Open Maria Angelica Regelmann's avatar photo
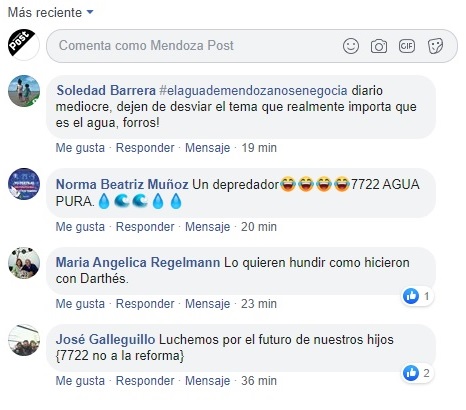The height and width of the screenshot is (410, 466). pyautogui.click(x=24, y=263)
